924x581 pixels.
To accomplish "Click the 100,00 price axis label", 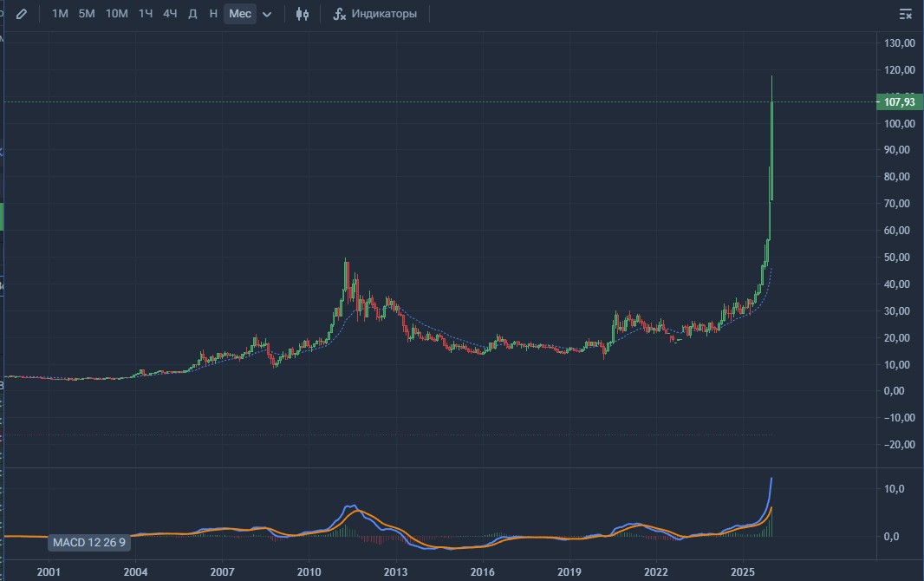I will point(899,123).
